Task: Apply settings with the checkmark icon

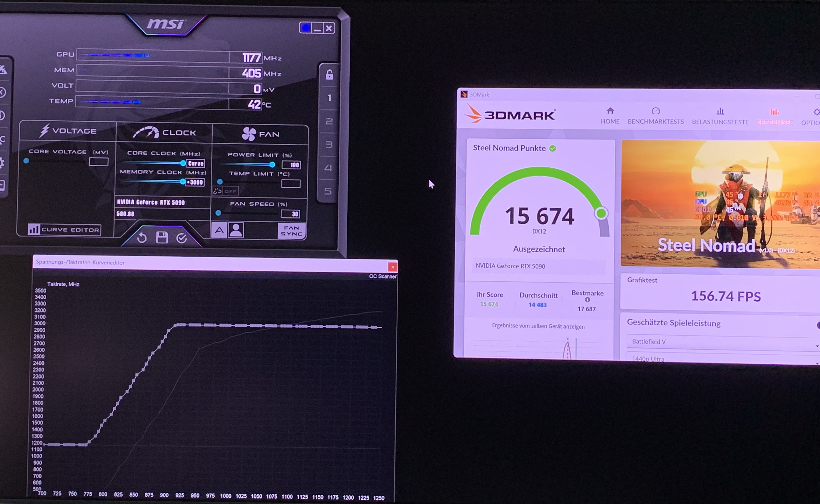Action: pyautogui.click(x=182, y=238)
